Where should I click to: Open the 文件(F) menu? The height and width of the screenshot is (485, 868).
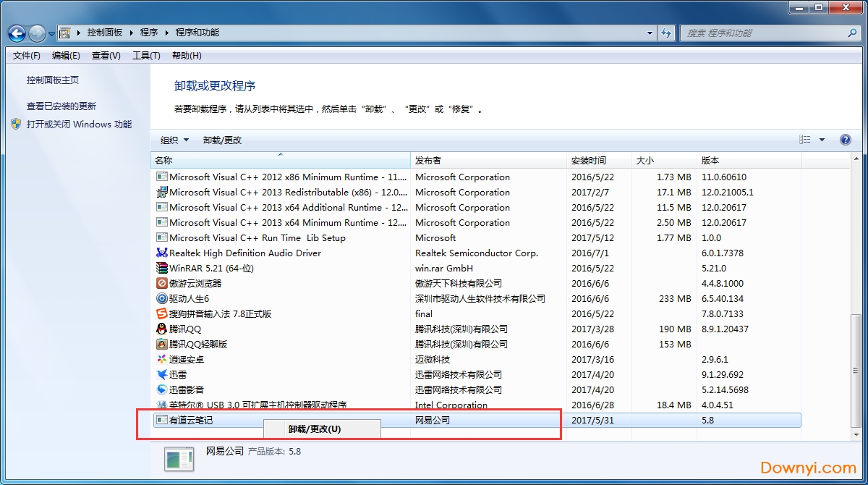click(27, 56)
